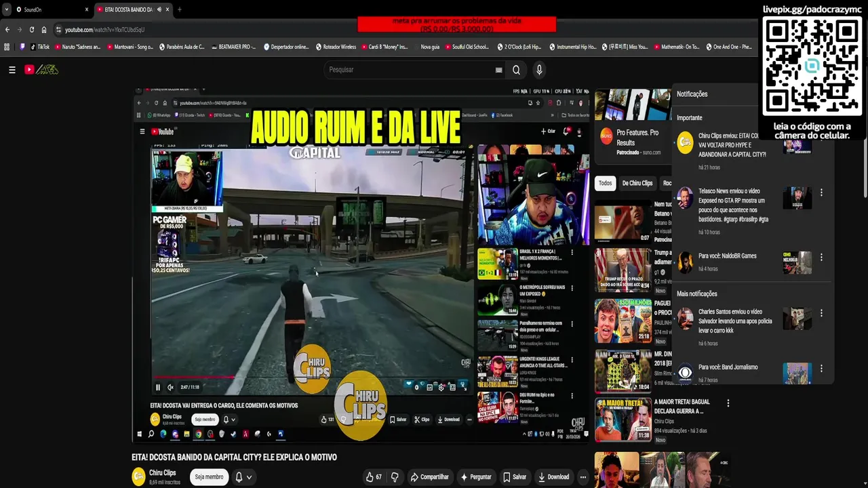
Task: Open the apps grid in bookmarks bar
Action: pos(7,47)
